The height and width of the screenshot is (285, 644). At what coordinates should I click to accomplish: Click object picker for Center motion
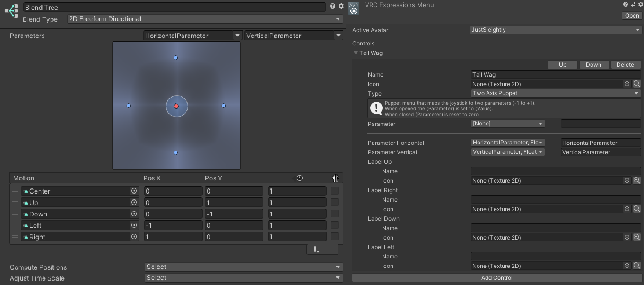tap(134, 191)
